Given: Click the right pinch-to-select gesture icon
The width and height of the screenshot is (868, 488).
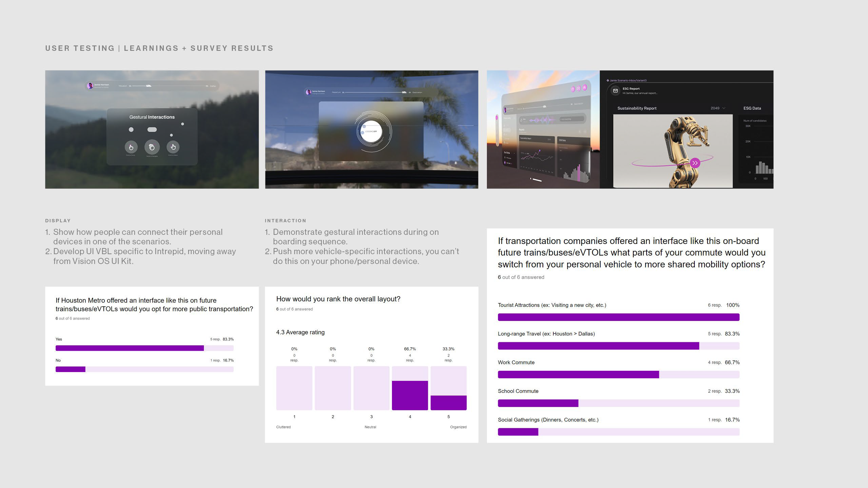Looking at the screenshot, I should (x=173, y=147).
